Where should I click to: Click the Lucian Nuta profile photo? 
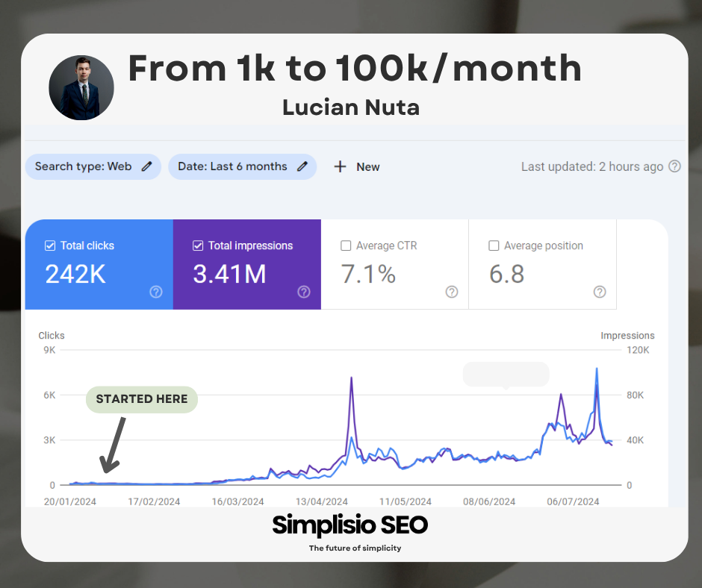click(x=81, y=87)
